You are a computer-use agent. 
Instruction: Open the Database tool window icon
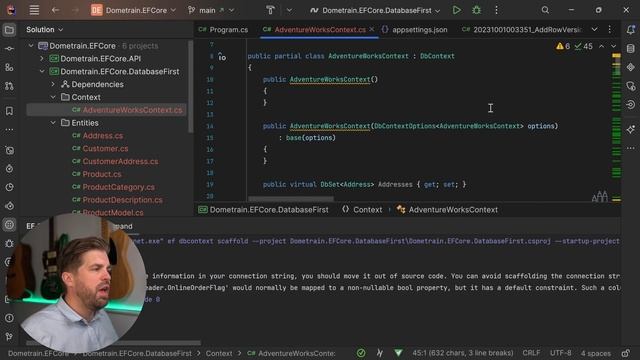point(631,48)
